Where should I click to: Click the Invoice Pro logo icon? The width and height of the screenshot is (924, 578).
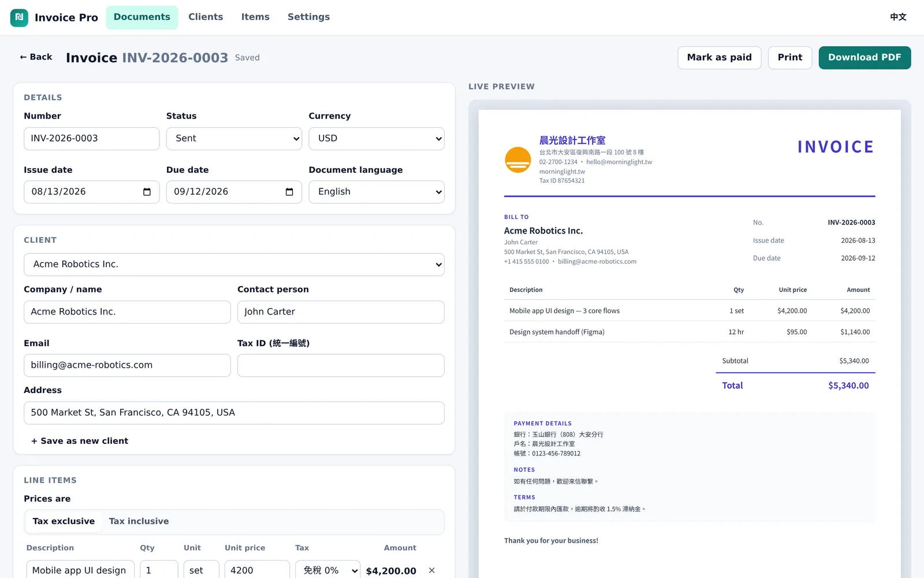click(19, 17)
